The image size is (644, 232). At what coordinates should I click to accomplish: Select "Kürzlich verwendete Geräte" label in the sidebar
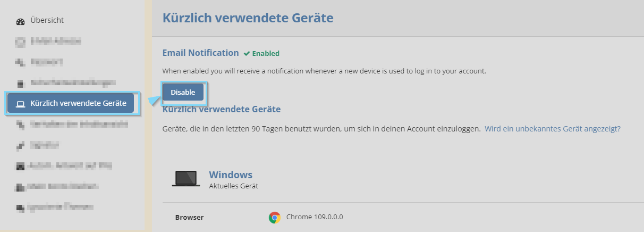click(x=78, y=103)
